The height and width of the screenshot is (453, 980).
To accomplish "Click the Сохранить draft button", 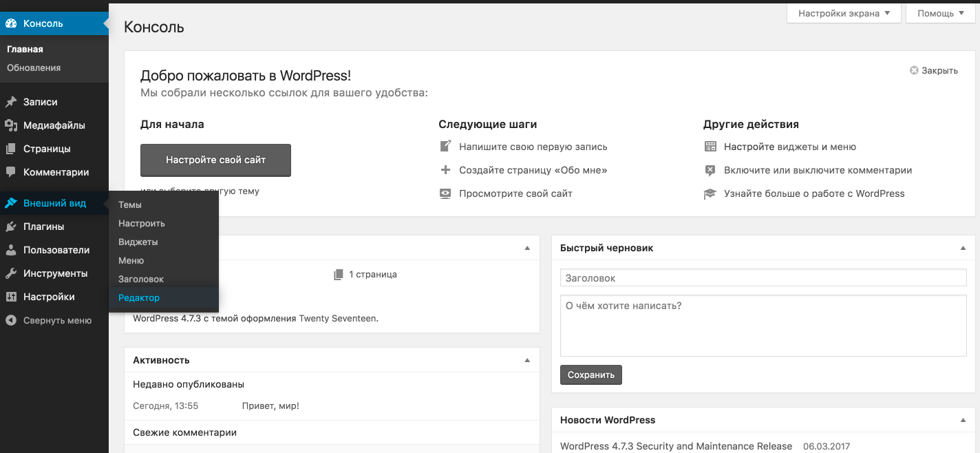I will click(591, 375).
